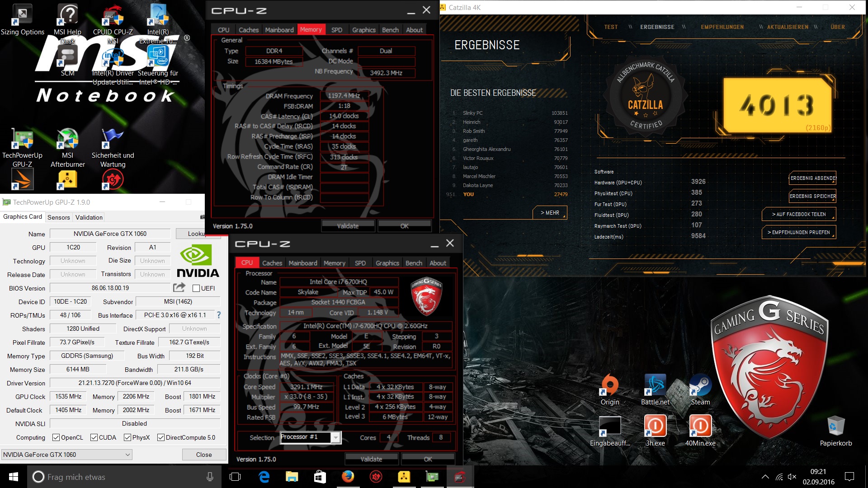This screenshot has width=868, height=488.
Task: Open the TEST tab in Catzilla
Action: pos(611,27)
